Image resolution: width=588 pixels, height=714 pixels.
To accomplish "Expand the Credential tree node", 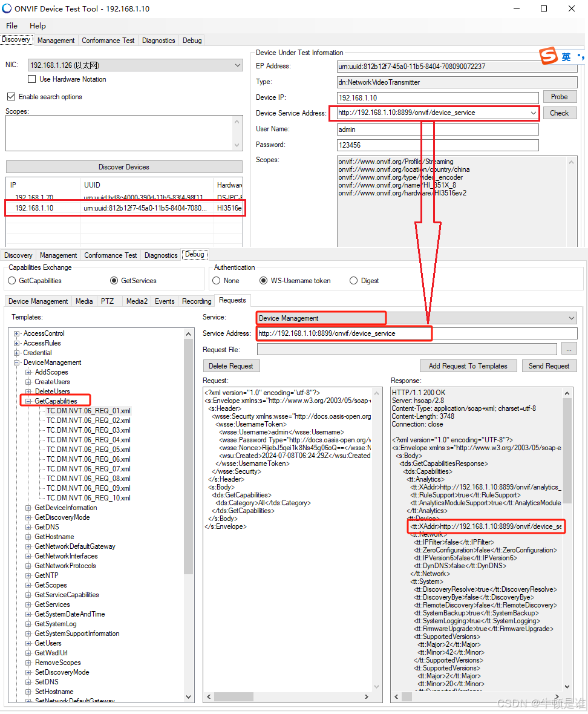I will pos(17,353).
